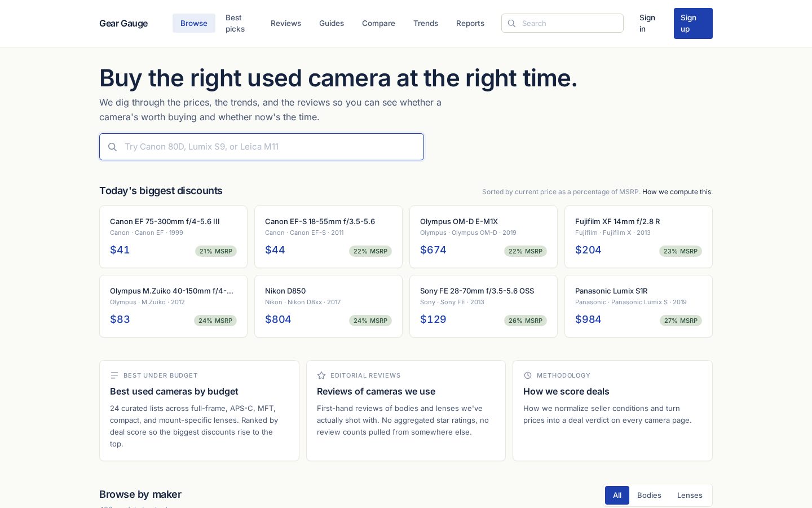Click the $804 price
This screenshot has width=812, height=508.
[x=278, y=319]
